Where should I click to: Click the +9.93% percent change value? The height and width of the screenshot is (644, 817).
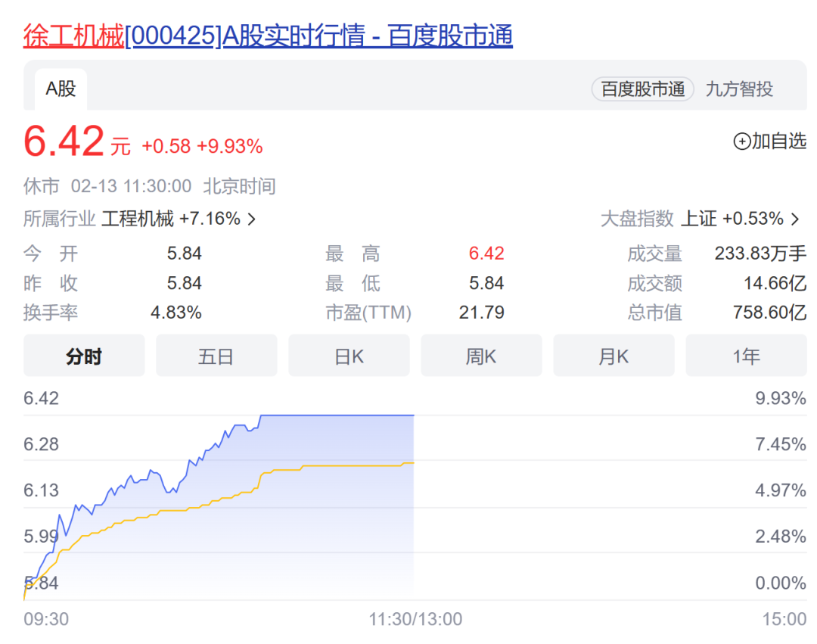pyautogui.click(x=230, y=146)
